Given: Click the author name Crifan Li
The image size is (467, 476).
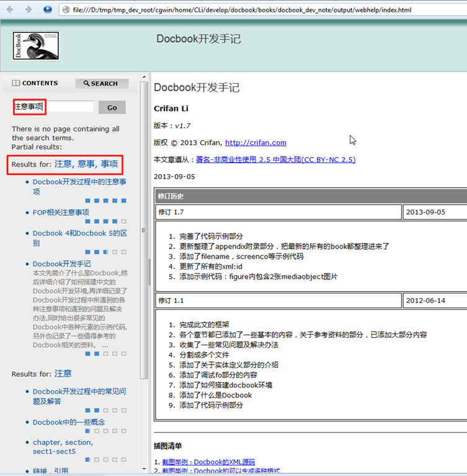Looking at the screenshot, I should tap(171, 108).
